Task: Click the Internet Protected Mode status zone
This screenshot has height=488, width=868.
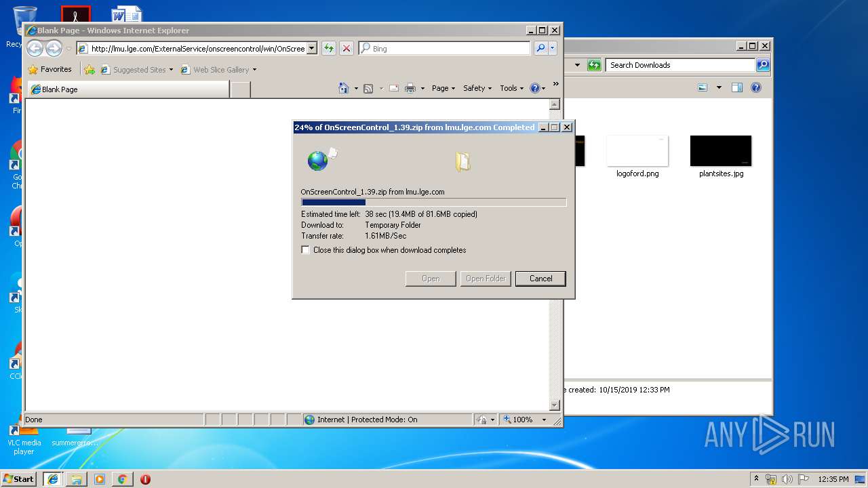Action: tap(387, 420)
